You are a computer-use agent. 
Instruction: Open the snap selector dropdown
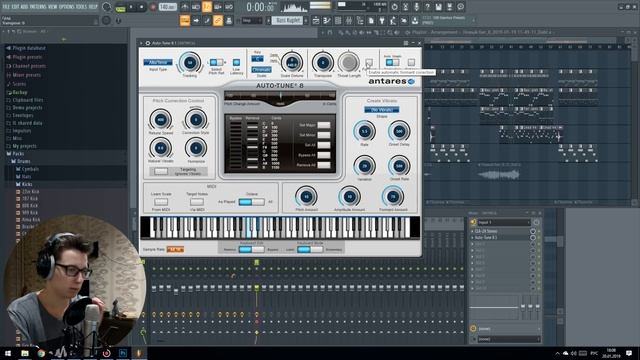[x=251, y=20]
